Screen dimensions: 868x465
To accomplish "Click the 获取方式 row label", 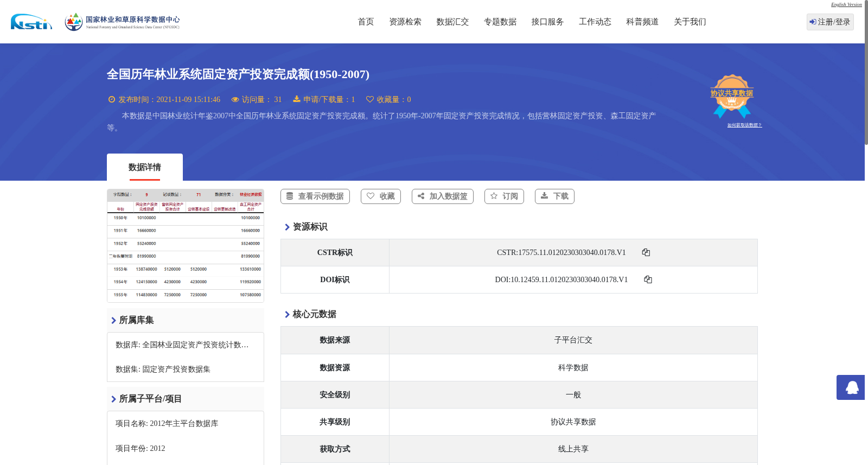I will pyautogui.click(x=335, y=449).
